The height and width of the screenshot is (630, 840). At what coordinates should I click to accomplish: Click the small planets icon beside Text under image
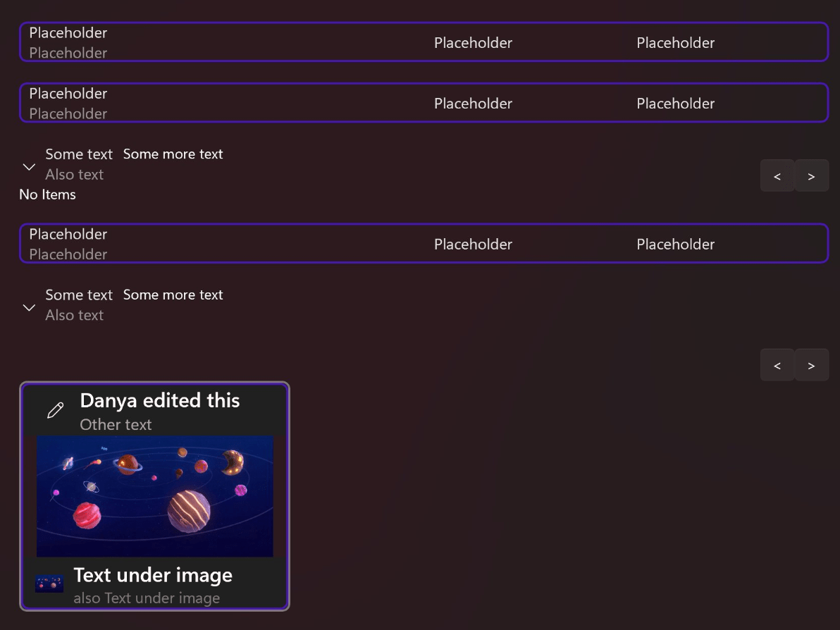(x=49, y=584)
